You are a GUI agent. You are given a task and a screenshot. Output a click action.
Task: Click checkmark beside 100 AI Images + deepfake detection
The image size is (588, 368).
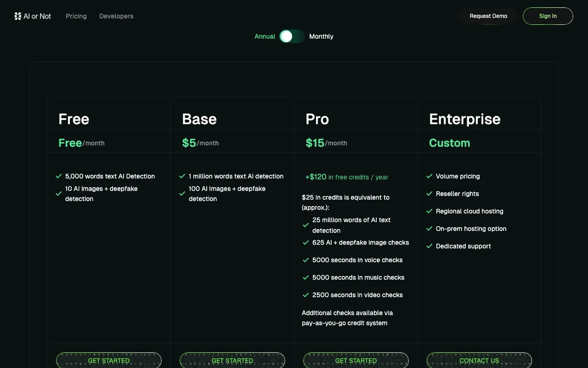[x=182, y=194]
